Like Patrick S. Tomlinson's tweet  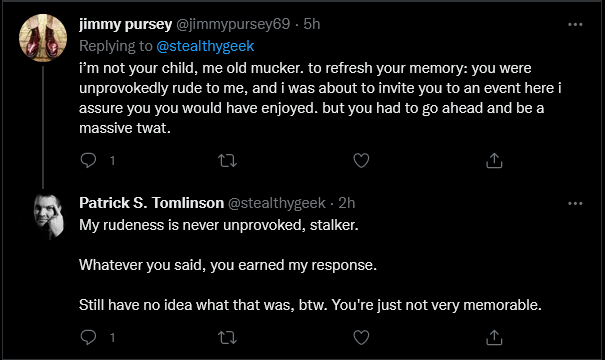(361, 338)
